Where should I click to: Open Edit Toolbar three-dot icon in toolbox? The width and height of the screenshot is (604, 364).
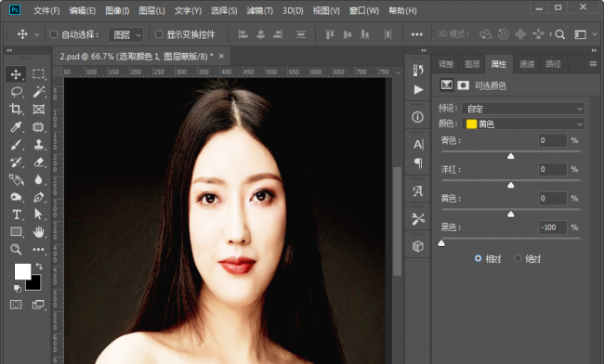[x=38, y=250]
